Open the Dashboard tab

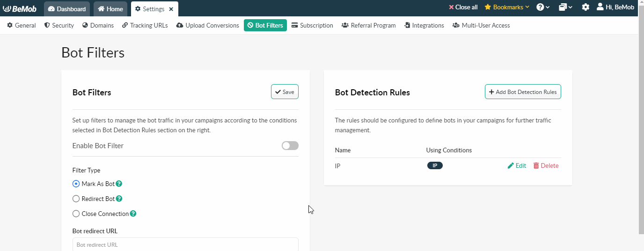coord(67,9)
